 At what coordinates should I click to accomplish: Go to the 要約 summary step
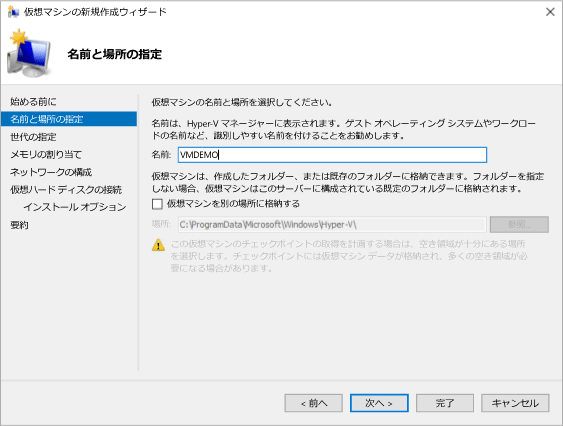coord(19,225)
